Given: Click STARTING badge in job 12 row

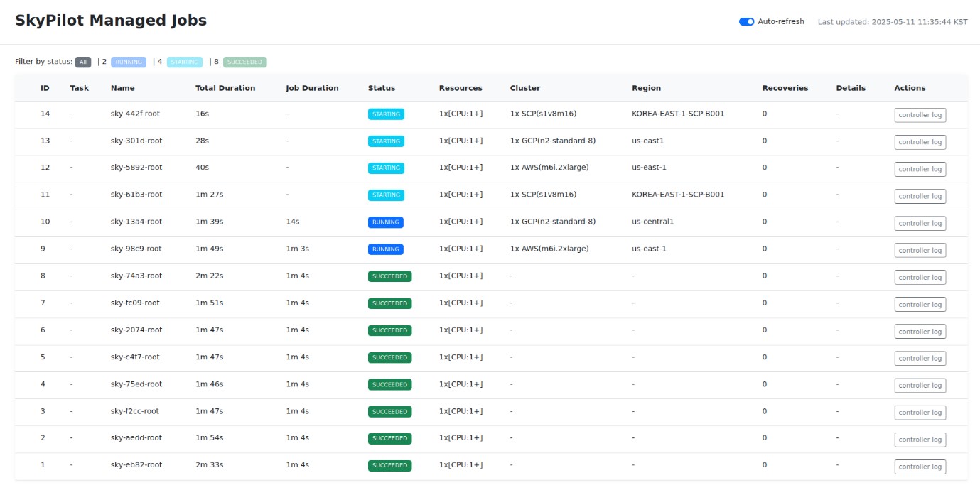Looking at the screenshot, I should [386, 168].
